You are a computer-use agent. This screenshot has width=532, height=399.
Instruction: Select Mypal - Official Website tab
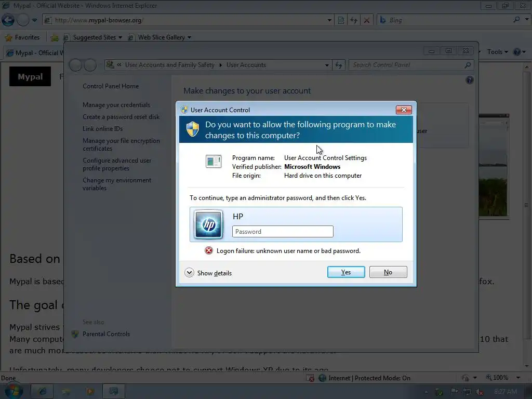click(x=35, y=53)
